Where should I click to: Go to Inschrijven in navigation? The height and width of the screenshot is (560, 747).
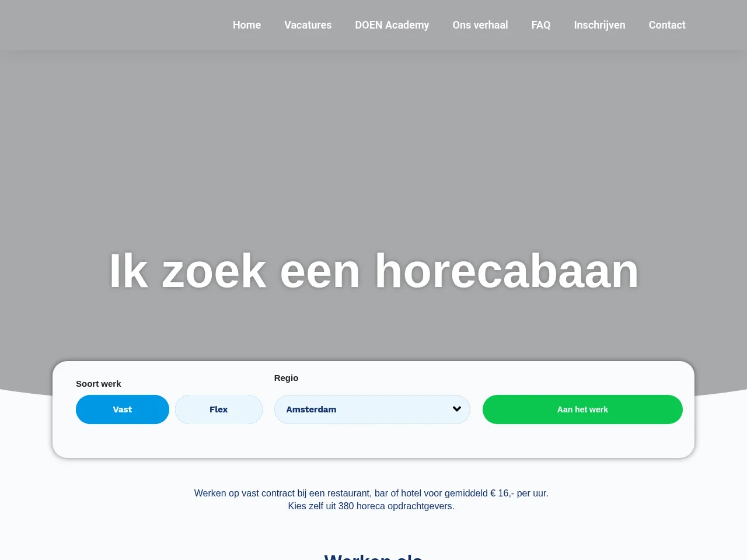click(x=599, y=25)
